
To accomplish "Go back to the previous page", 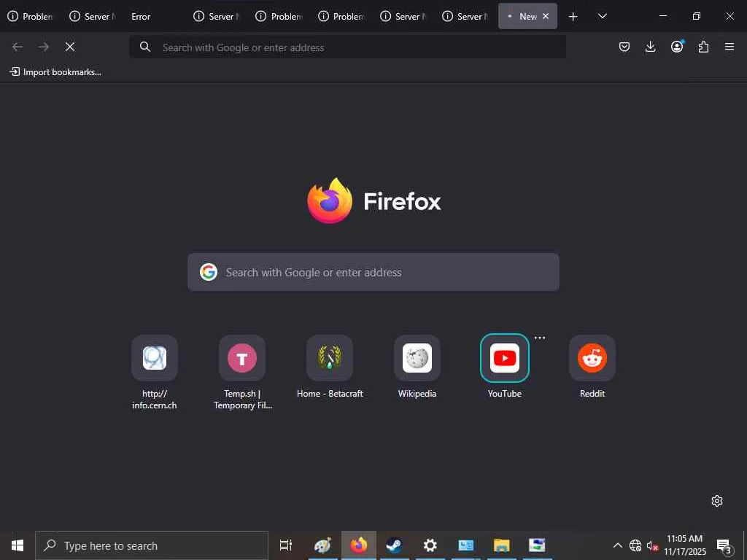I will point(18,47).
